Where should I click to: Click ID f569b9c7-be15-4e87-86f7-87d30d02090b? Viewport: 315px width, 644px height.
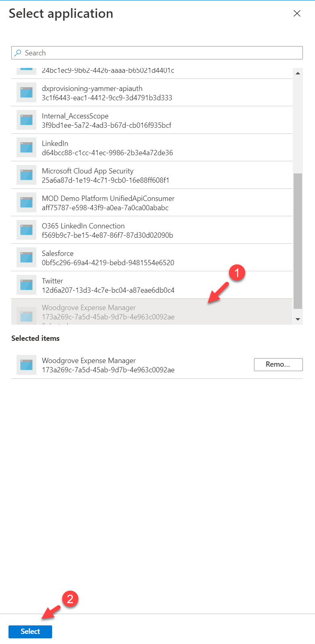point(107,235)
